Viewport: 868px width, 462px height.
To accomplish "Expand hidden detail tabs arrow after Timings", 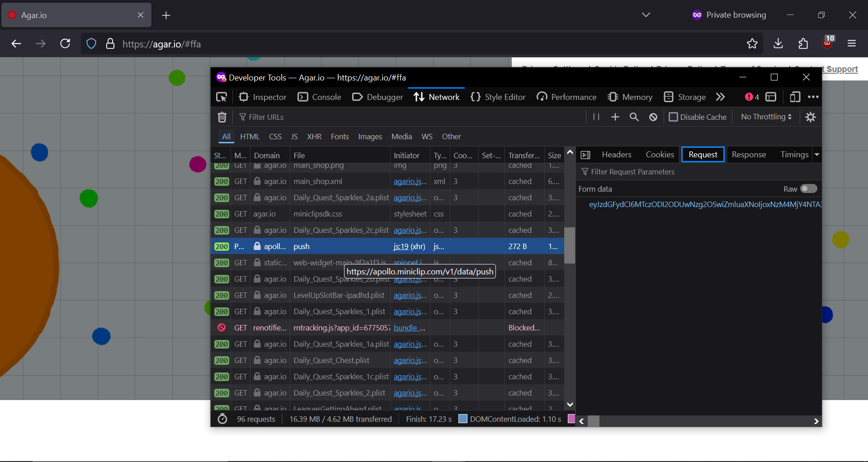I will (x=817, y=155).
